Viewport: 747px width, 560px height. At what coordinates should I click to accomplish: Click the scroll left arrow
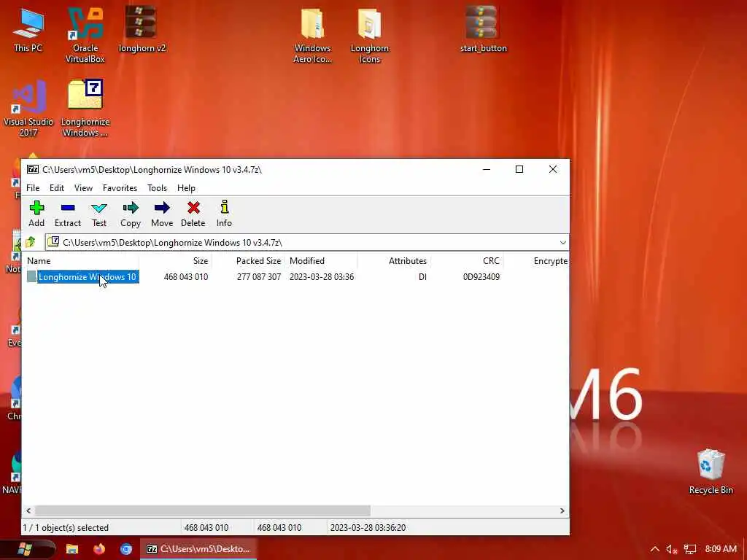[x=28, y=510]
